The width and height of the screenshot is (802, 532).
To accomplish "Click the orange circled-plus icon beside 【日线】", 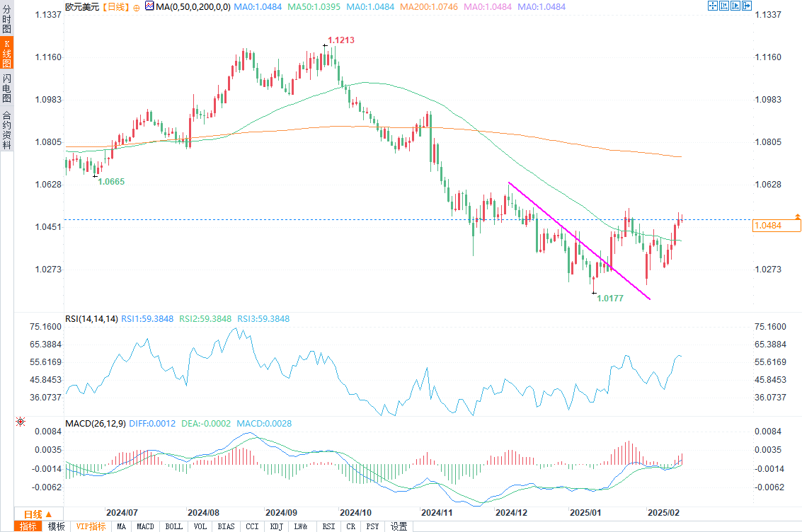I will tap(137, 8).
